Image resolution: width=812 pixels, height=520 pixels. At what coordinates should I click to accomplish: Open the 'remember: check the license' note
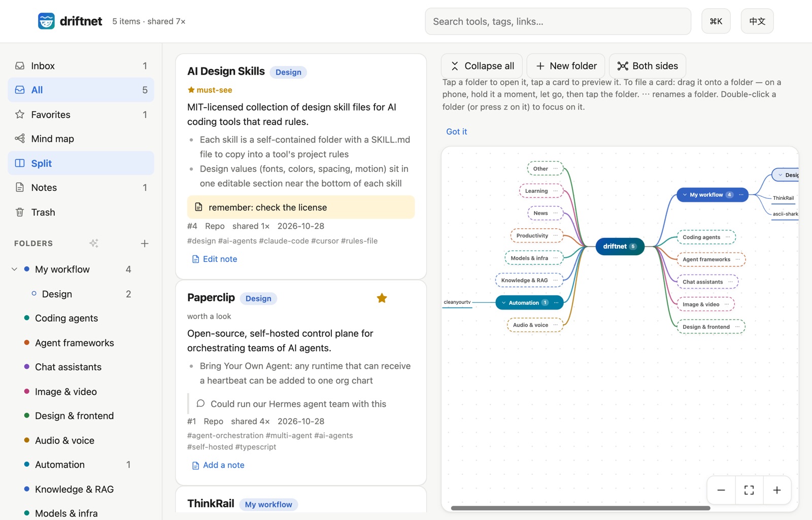tap(301, 207)
